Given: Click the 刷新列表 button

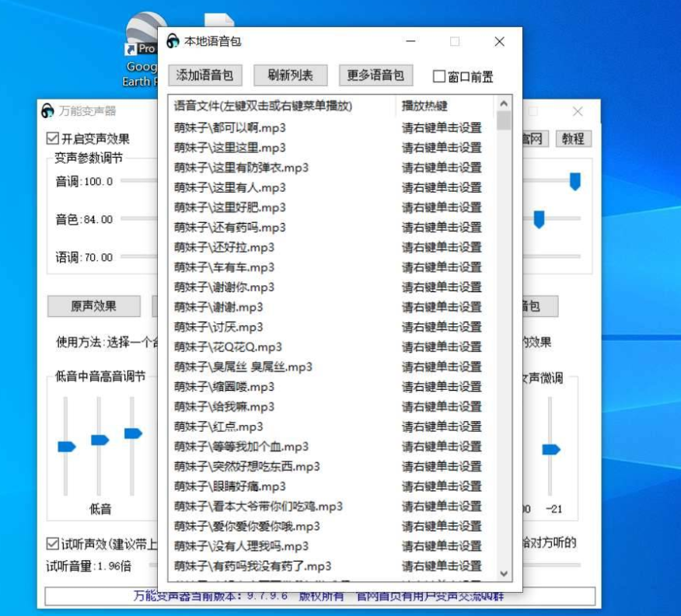Looking at the screenshot, I should 291,75.
